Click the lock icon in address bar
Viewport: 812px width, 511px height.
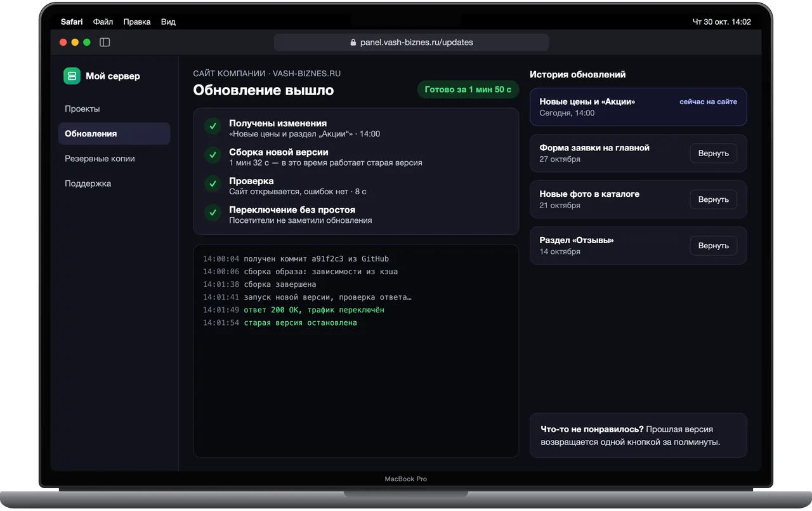353,43
